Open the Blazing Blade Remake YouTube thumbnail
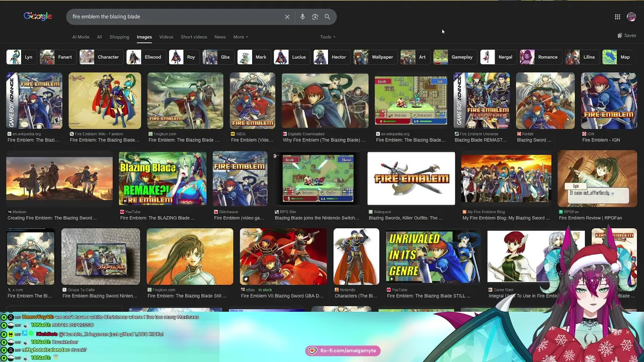The width and height of the screenshot is (644, 362). [x=163, y=178]
